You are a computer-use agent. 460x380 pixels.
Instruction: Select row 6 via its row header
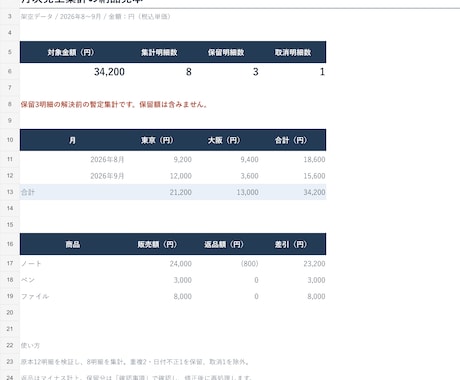point(10,71)
